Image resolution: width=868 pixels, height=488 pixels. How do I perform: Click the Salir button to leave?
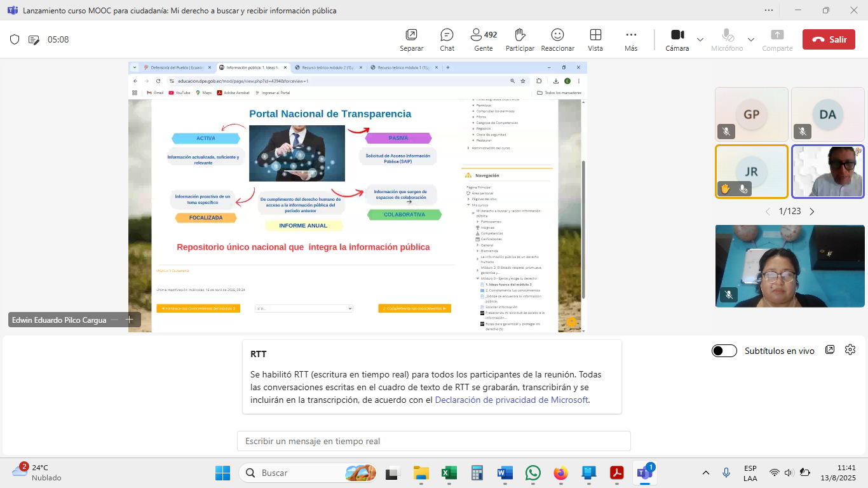(828, 39)
